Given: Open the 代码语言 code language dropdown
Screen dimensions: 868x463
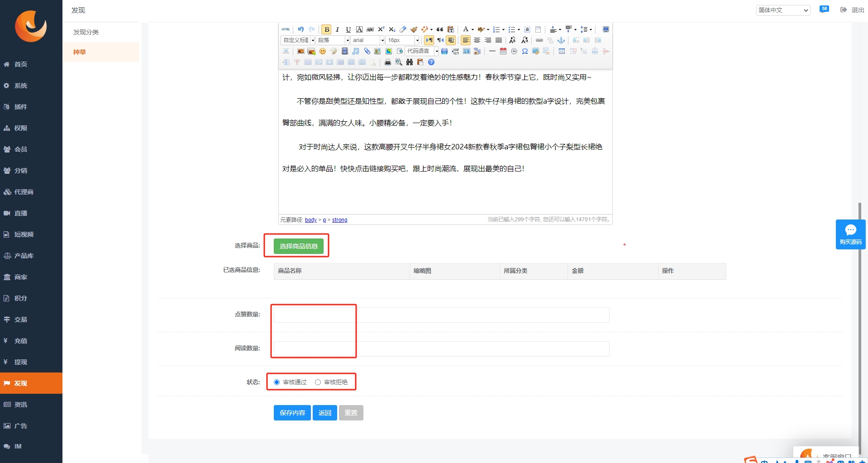Looking at the screenshot, I should click(x=421, y=51).
